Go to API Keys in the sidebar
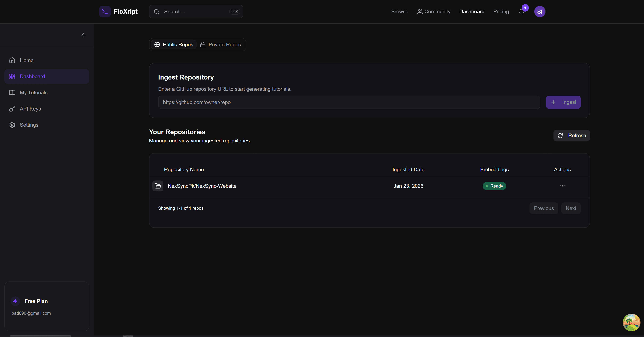 30,109
